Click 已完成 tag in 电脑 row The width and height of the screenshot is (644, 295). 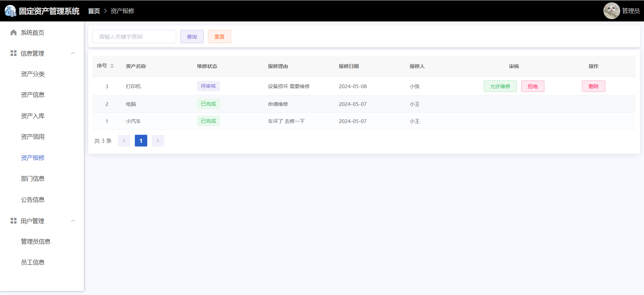click(x=208, y=104)
